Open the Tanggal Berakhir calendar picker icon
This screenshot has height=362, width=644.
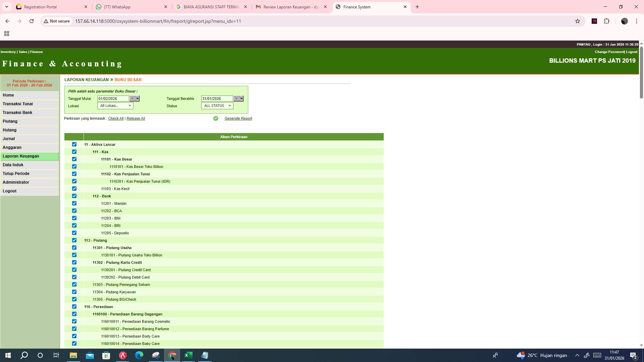[x=237, y=99]
